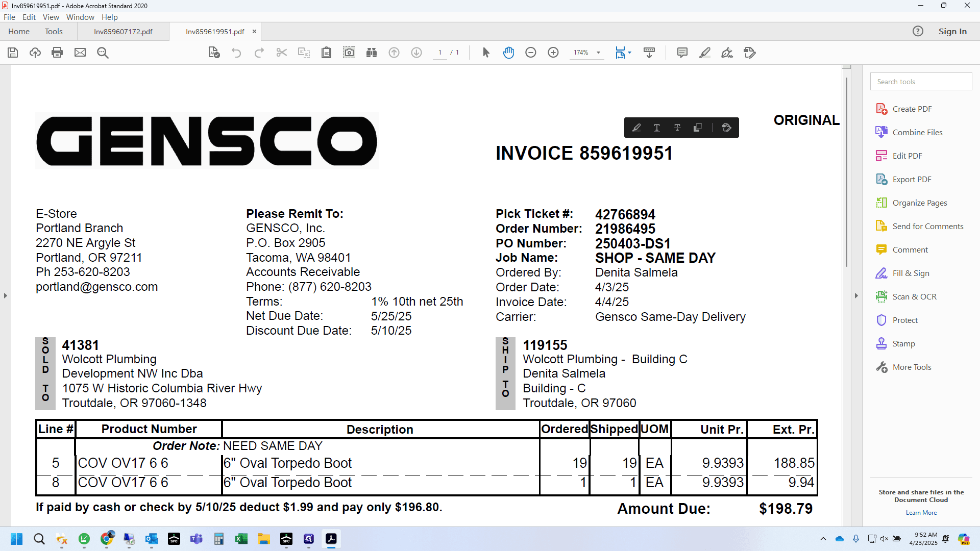Click the Sign In button
Viewport: 980px width, 551px height.
tap(952, 31)
